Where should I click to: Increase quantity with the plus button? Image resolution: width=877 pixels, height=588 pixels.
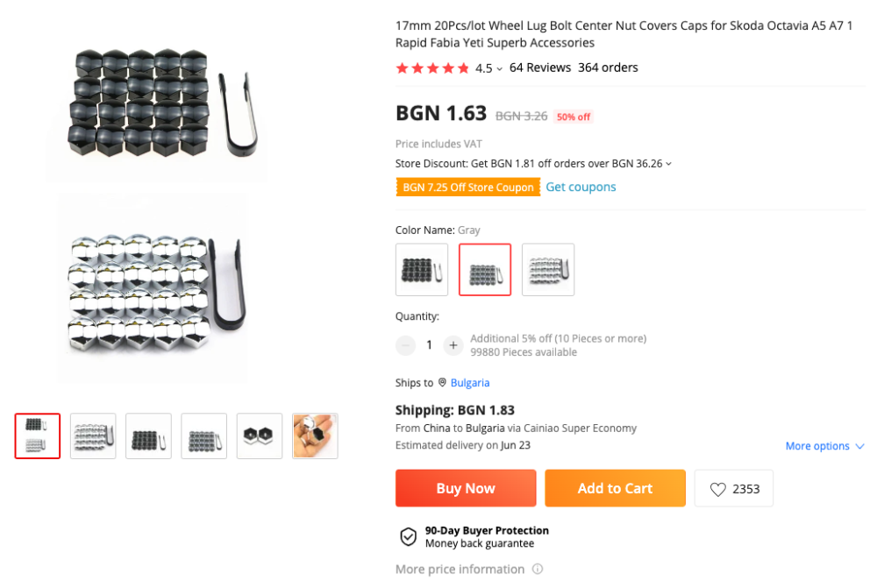tap(453, 345)
